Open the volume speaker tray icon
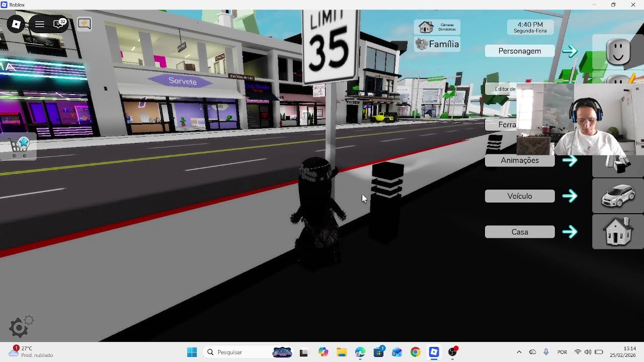Image resolution: width=644 pixels, height=362 pixels. pyautogui.click(x=588, y=352)
